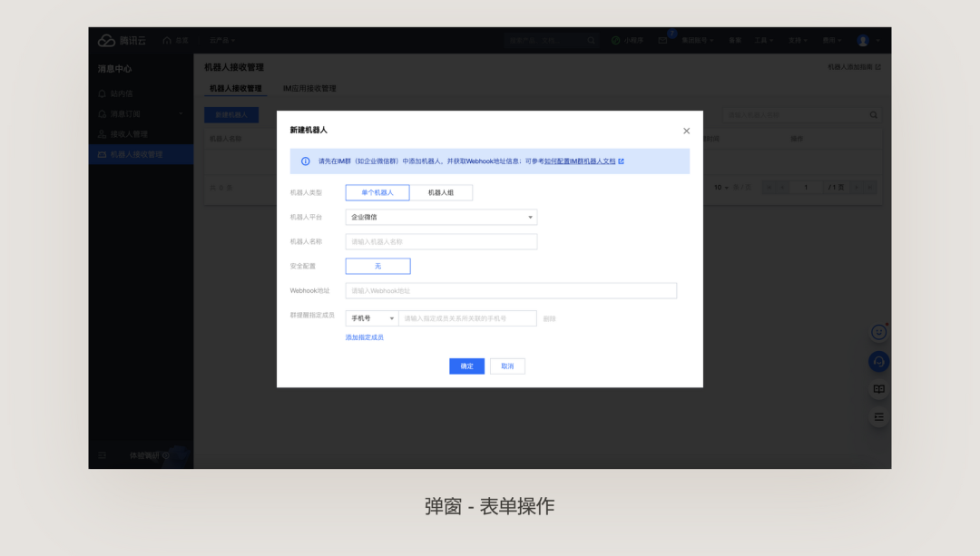Expand the 工具 dropdown
Image resolution: width=980 pixels, height=556 pixels.
pyautogui.click(x=764, y=41)
